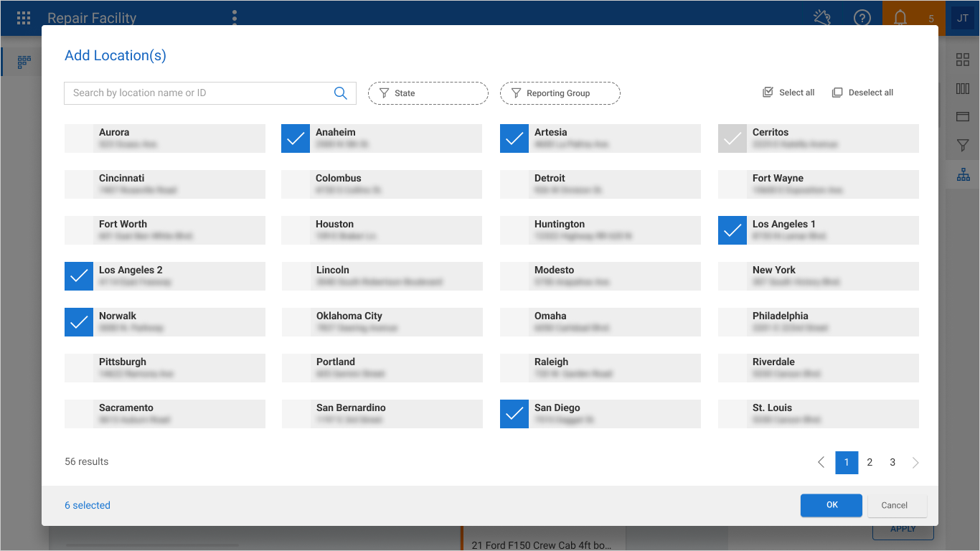Click the Select all label
The height and width of the screenshot is (551, 980).
(797, 93)
